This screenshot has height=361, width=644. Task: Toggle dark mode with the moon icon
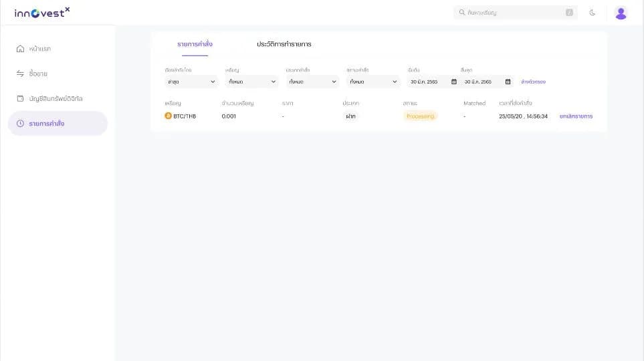click(593, 13)
